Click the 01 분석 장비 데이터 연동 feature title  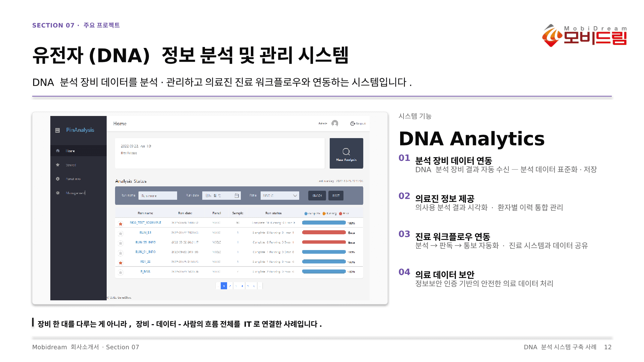click(x=453, y=161)
